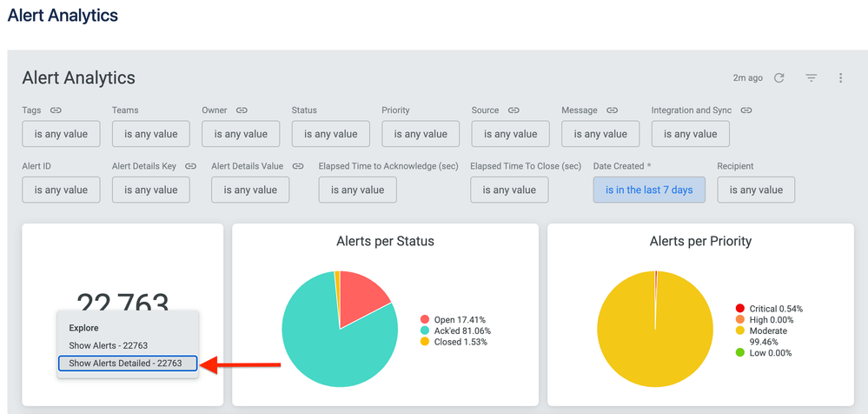The width and height of the screenshot is (868, 414).
Task: Click the Explore heading in popup menu
Action: click(83, 328)
